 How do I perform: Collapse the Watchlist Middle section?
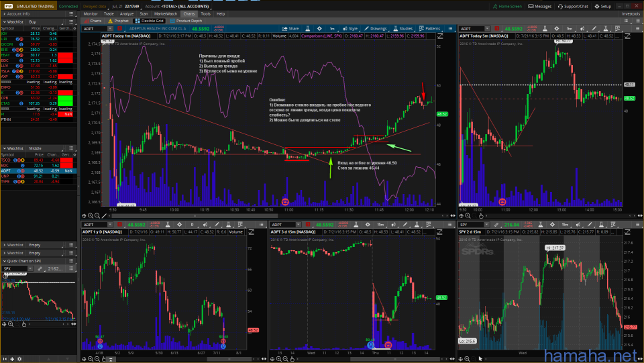(x=5, y=148)
